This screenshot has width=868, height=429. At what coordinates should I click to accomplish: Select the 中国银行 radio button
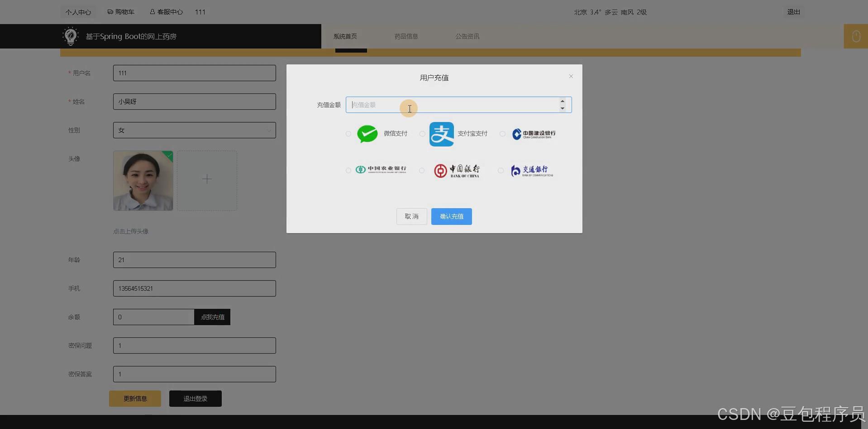(x=422, y=171)
